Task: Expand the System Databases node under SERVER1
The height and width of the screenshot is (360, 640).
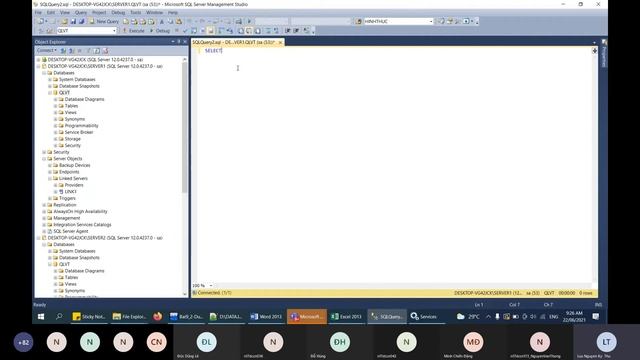Action: point(50,80)
